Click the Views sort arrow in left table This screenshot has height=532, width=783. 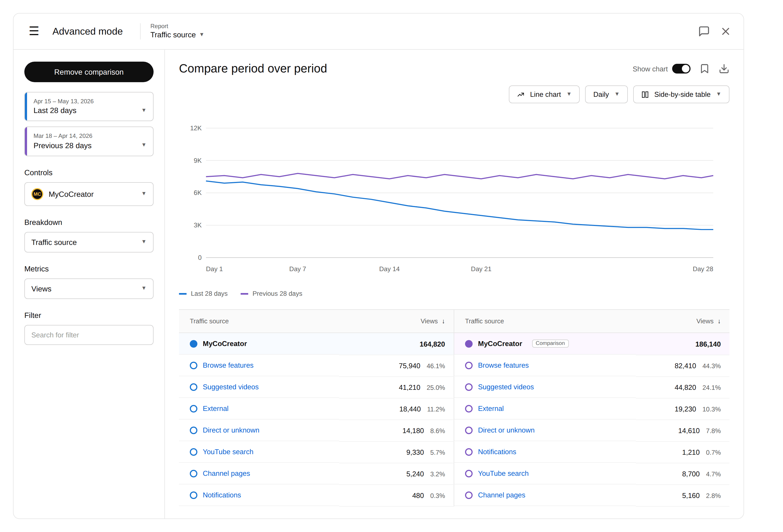(443, 322)
